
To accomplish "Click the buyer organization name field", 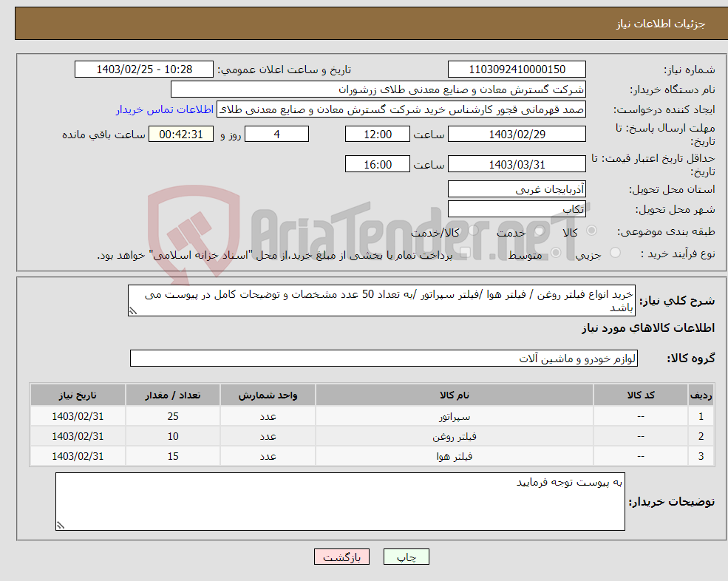I will [x=378, y=89].
